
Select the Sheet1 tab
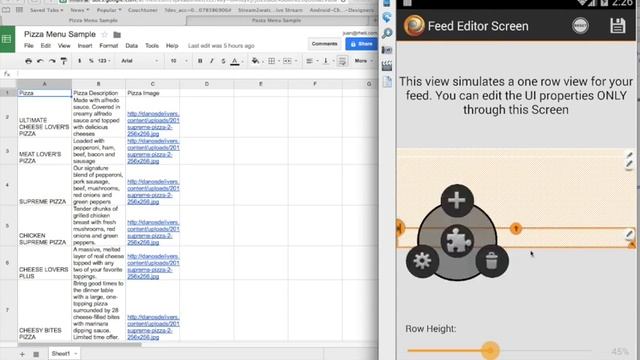point(64,353)
